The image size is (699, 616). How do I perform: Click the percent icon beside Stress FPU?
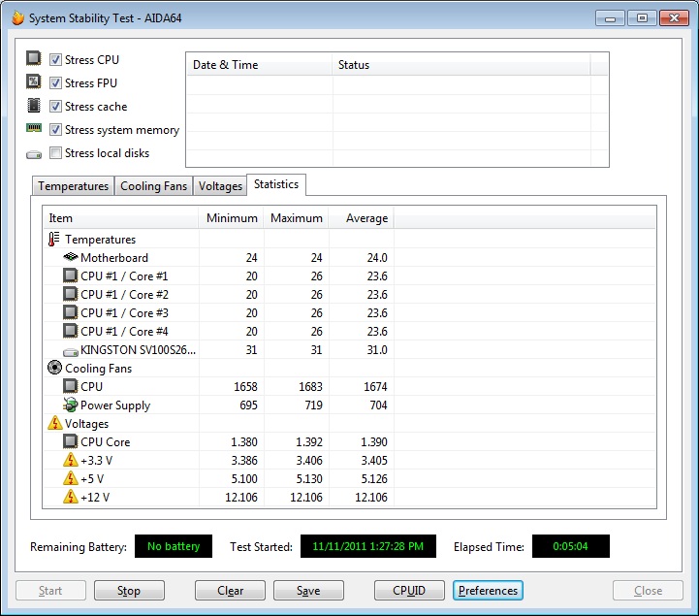[x=33, y=81]
